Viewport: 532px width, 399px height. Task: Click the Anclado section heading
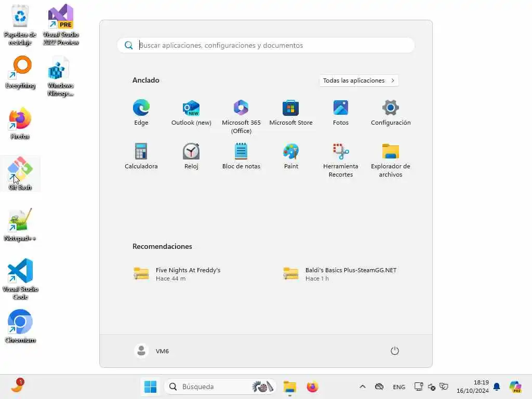pyautogui.click(x=146, y=80)
